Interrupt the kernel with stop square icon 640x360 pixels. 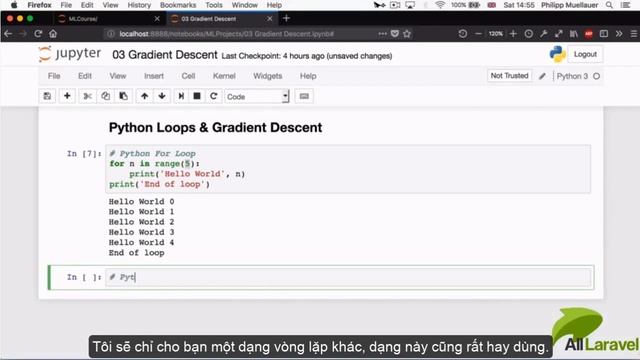197,96
